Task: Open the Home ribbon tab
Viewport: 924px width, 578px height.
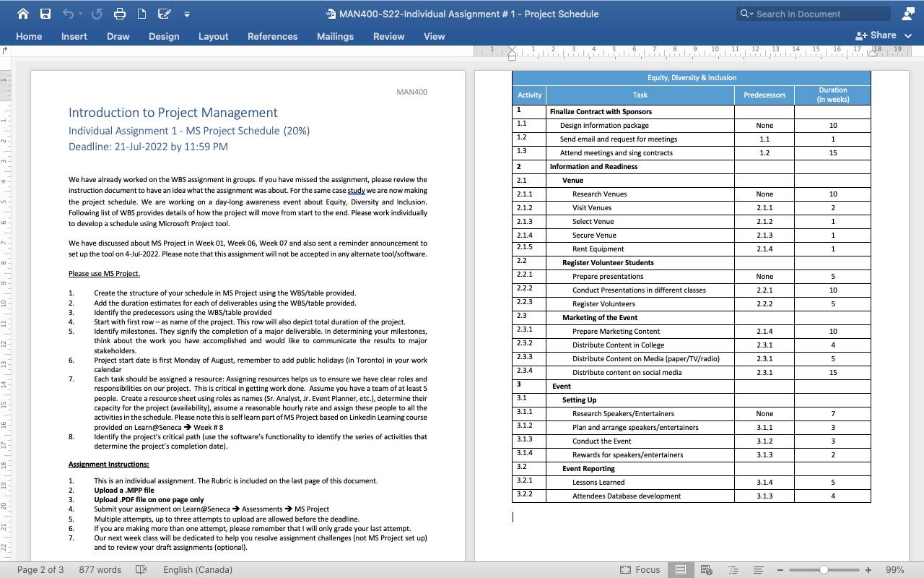Action: [x=29, y=36]
